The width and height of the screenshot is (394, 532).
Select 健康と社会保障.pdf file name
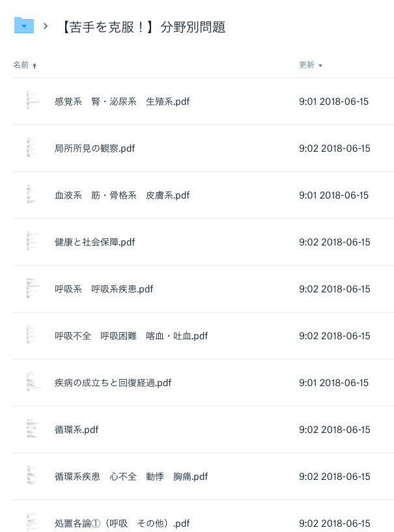[94, 242]
